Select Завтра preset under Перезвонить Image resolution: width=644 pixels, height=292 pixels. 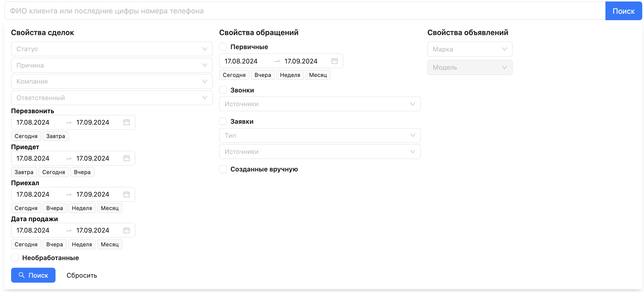click(x=56, y=136)
